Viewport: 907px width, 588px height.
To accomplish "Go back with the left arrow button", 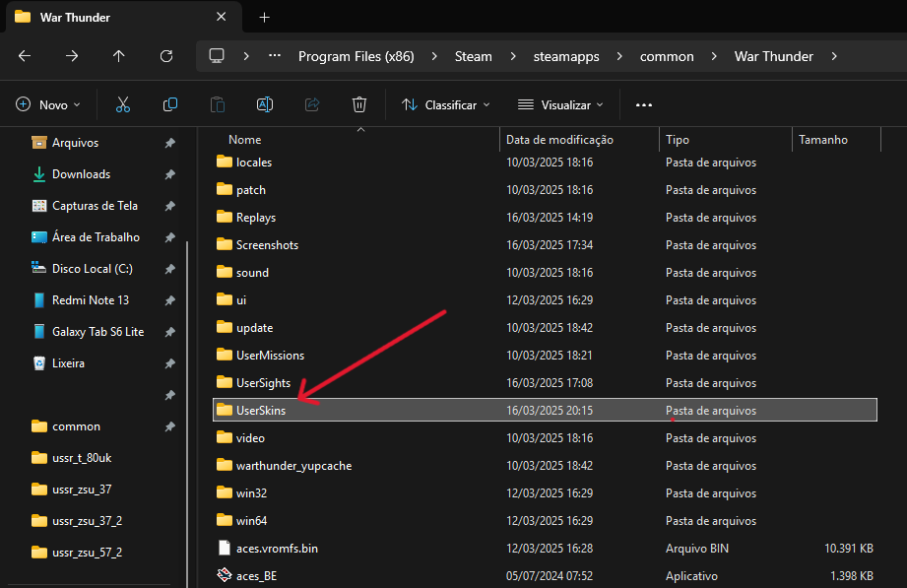I will [x=25, y=56].
